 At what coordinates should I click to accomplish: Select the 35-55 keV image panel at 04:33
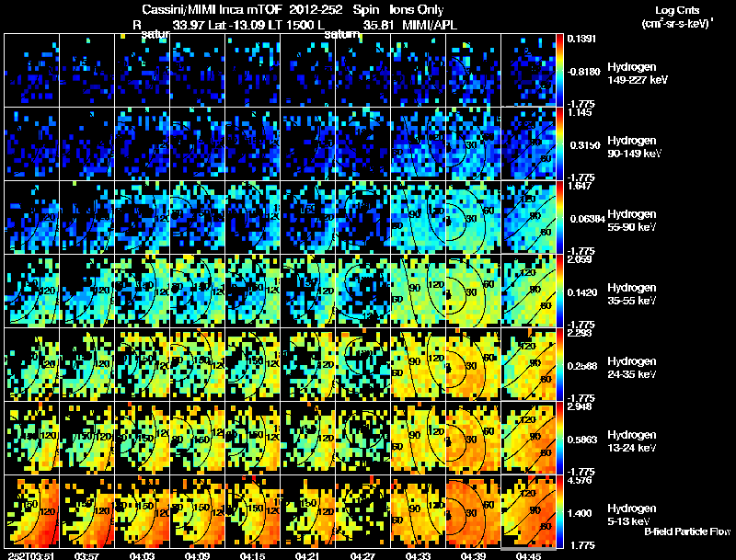pyautogui.click(x=418, y=291)
